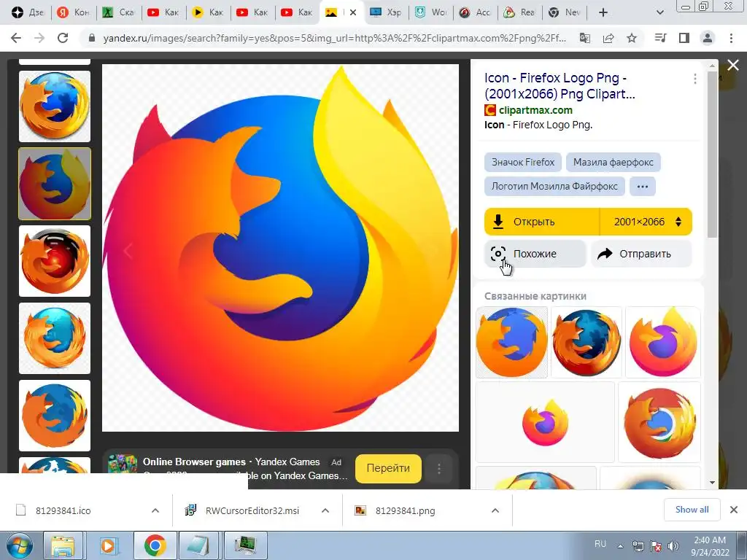Go back with the browser back arrow
The width and height of the screenshot is (747, 560).
(x=16, y=38)
